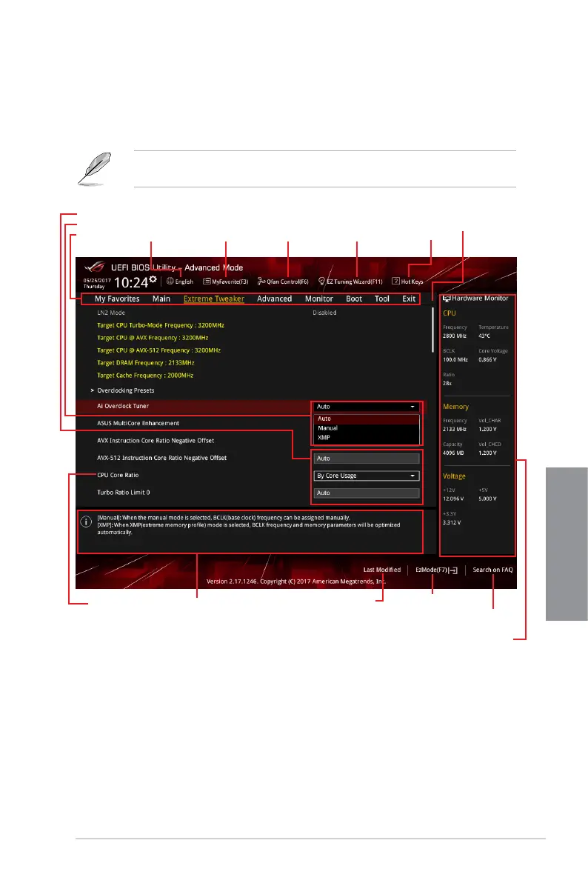Click the Memory heading in Hardware Monitor
The width and height of the screenshot is (588, 886).
456,407
